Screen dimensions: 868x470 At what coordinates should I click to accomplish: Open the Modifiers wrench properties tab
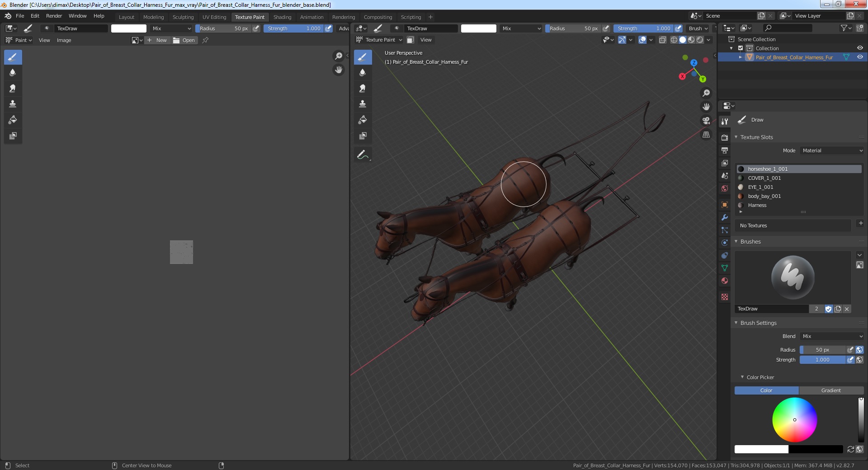(x=725, y=217)
